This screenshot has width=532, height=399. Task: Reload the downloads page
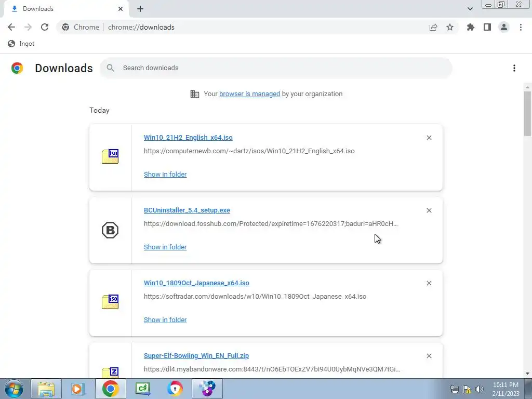tap(45, 27)
